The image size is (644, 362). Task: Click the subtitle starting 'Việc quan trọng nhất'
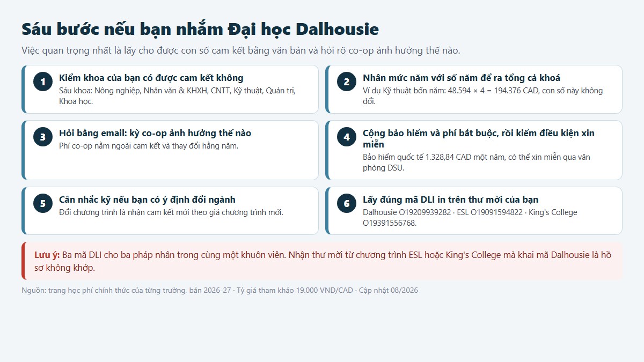[x=241, y=51]
